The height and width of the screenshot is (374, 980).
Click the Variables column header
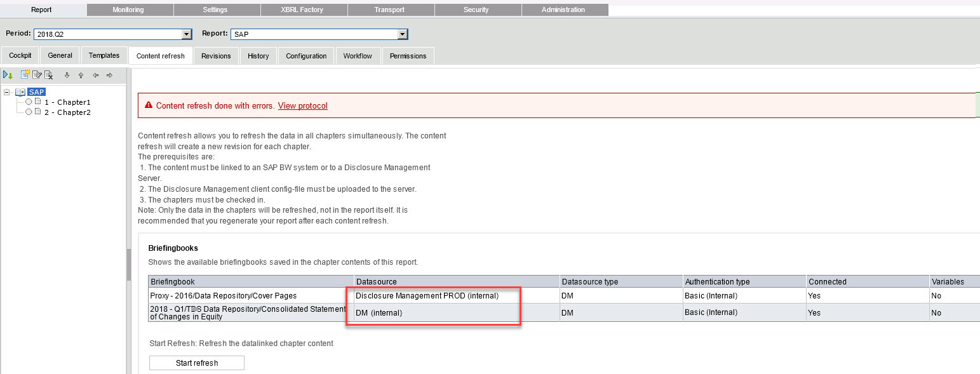(955, 281)
